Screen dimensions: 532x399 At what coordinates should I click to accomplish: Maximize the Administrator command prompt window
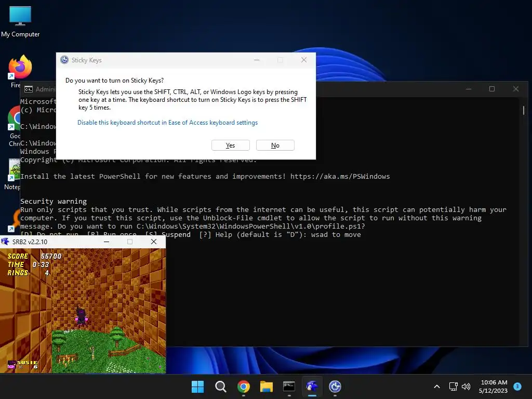492,89
